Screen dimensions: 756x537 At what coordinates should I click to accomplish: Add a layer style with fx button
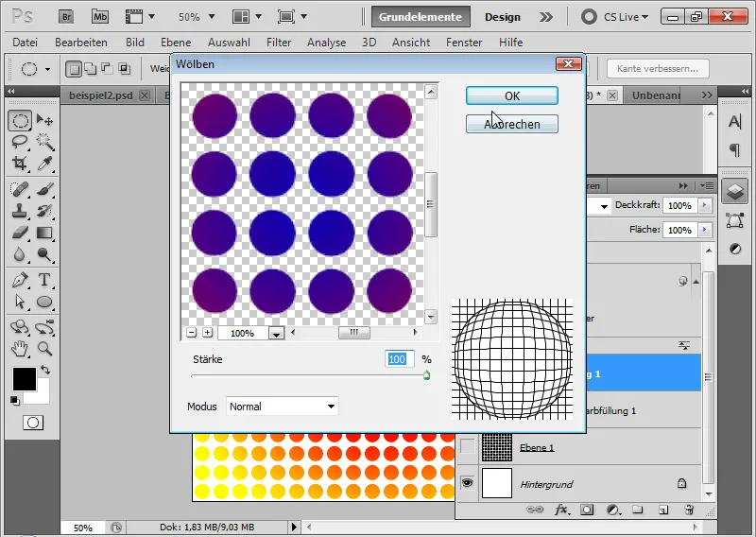[560, 510]
